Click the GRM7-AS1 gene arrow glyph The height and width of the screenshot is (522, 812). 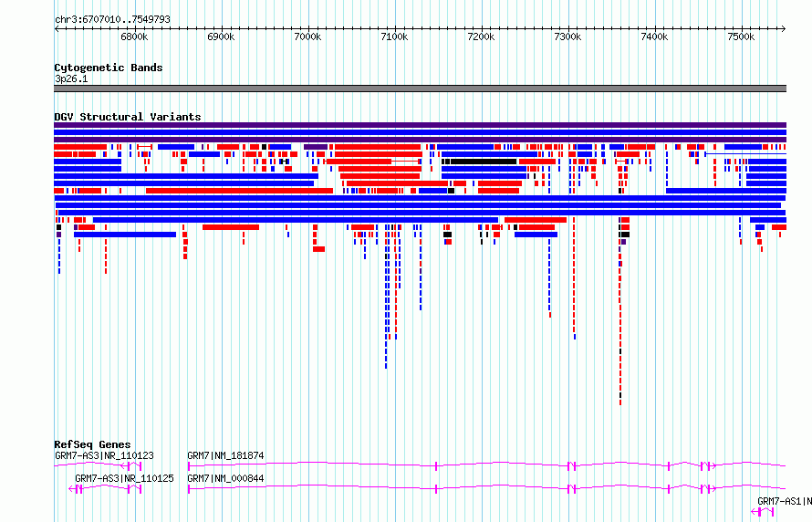pyautogui.click(x=763, y=512)
